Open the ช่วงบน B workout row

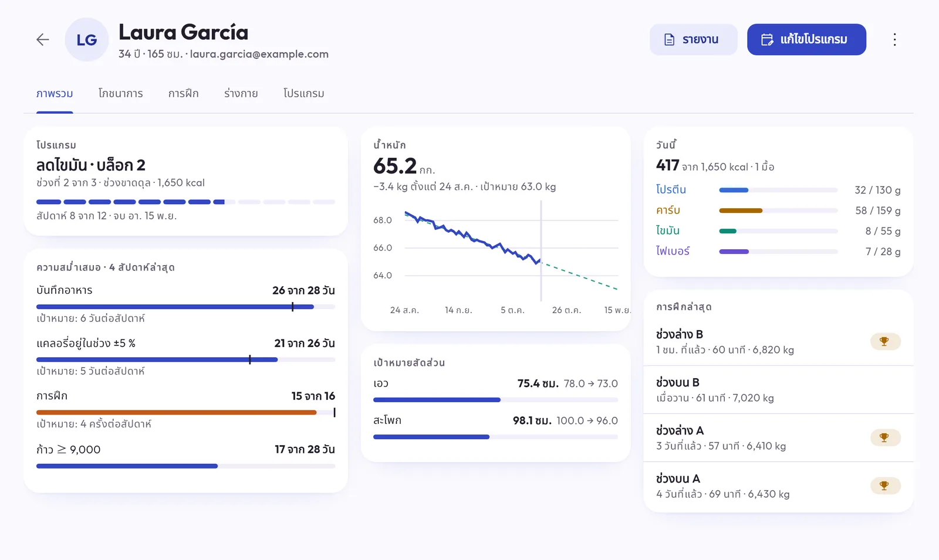coord(778,390)
